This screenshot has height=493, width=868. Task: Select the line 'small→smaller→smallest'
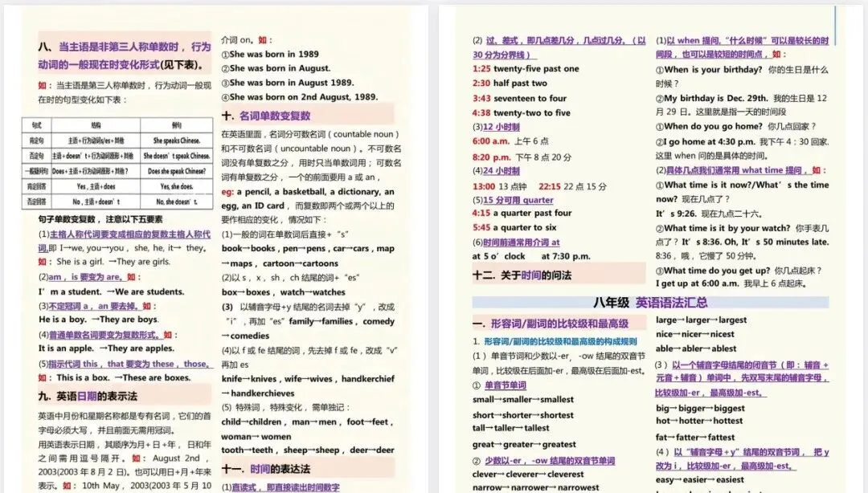pyautogui.click(x=523, y=400)
